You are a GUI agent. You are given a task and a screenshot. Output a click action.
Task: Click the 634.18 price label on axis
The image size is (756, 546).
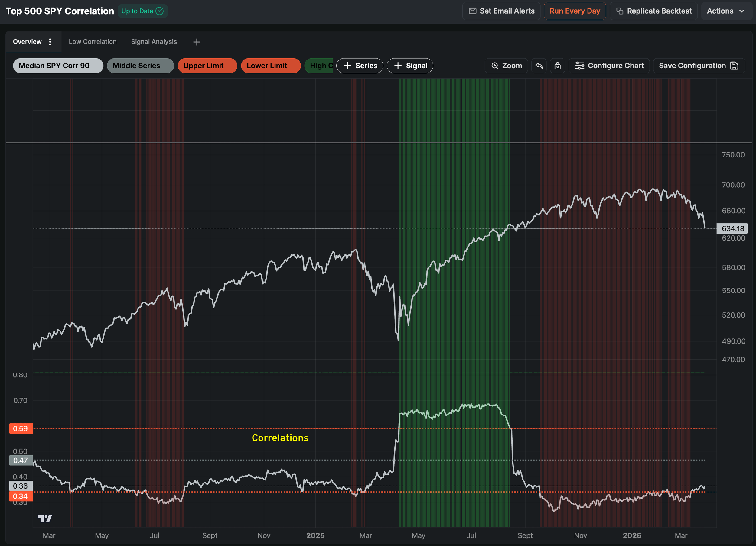(732, 228)
